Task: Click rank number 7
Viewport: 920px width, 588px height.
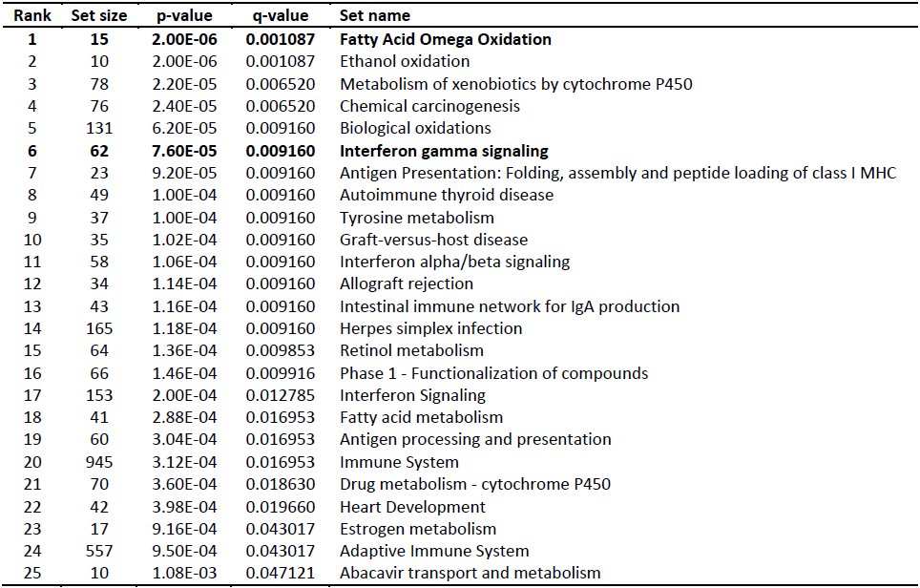Action: (32, 173)
